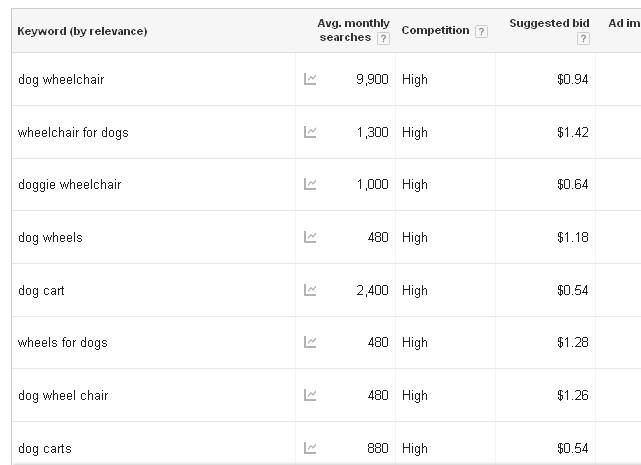Viewport: 641px width, 465px height.
Task: Sort by Keyword (by relevance) column header
Action: point(82,31)
